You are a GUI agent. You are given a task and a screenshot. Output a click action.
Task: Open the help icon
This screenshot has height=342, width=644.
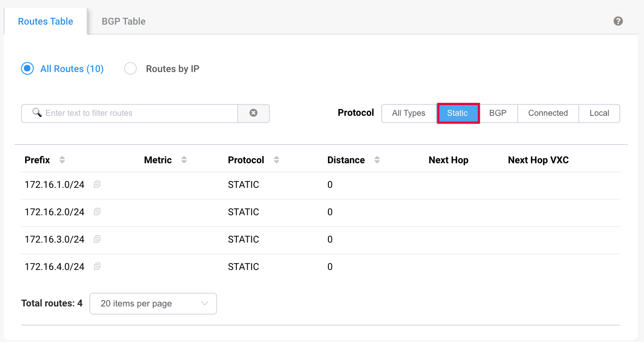pos(618,21)
